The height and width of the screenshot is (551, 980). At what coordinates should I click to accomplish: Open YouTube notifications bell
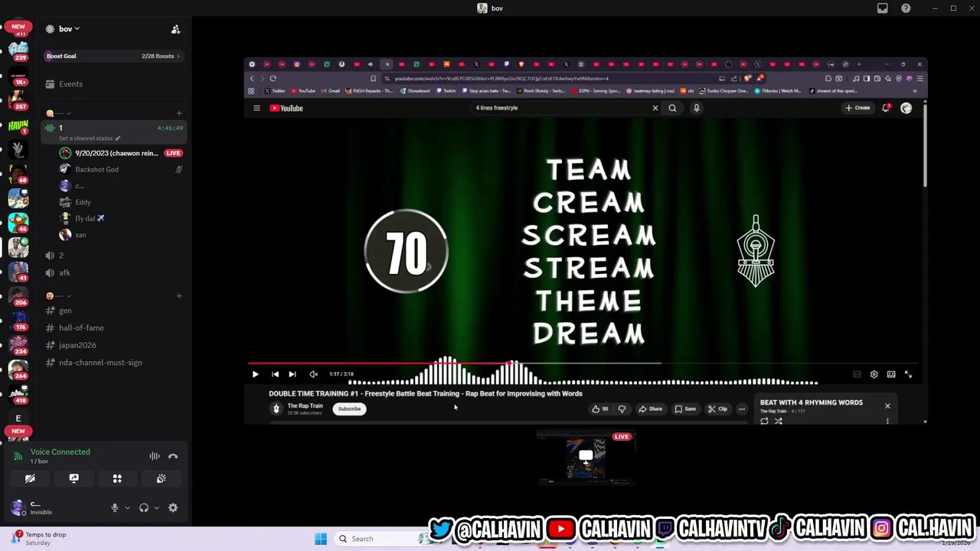[x=886, y=108]
